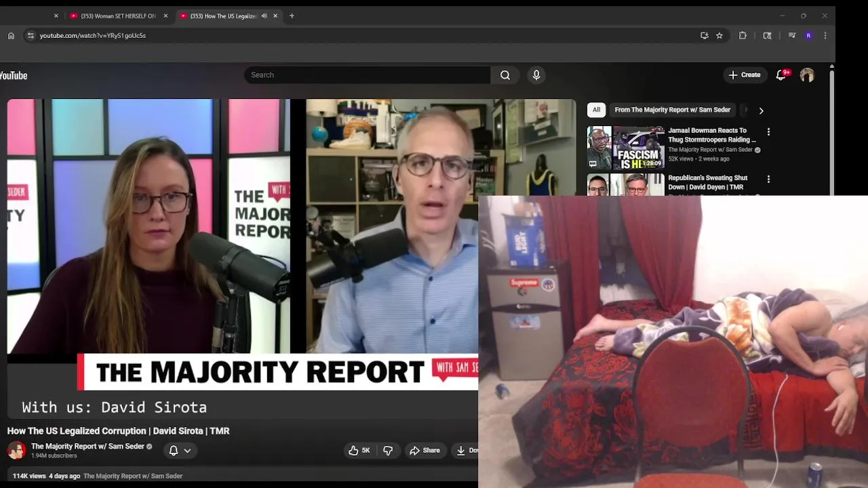Click the Share button
Viewport: 868px width, 488px height.
425,451
